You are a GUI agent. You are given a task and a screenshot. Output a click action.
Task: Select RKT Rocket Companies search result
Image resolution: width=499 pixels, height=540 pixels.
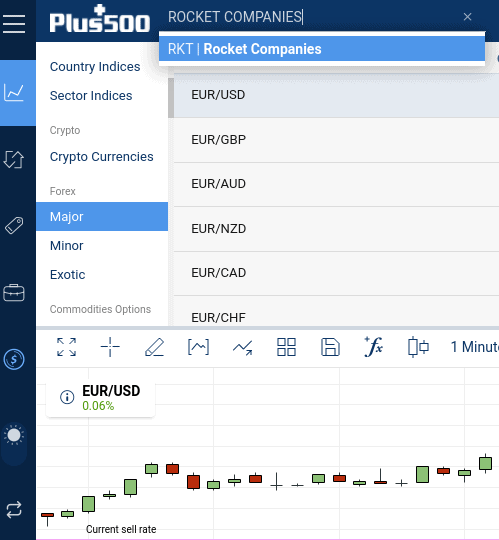322,49
